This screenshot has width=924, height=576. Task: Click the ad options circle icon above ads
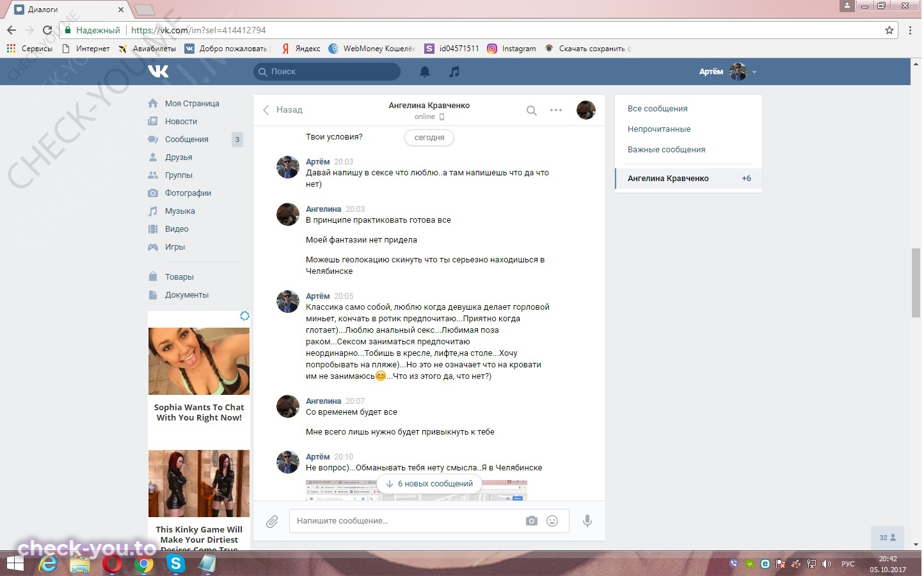(244, 316)
